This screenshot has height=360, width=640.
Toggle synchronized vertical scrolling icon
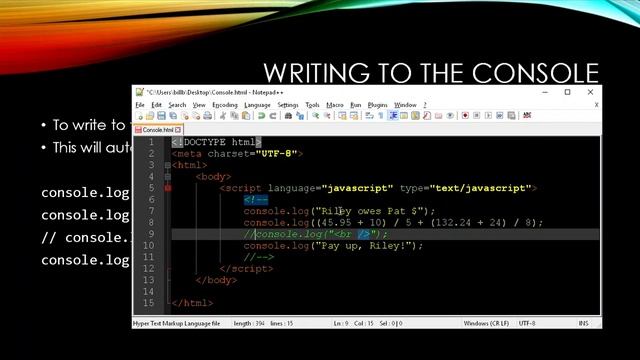pos(342,116)
